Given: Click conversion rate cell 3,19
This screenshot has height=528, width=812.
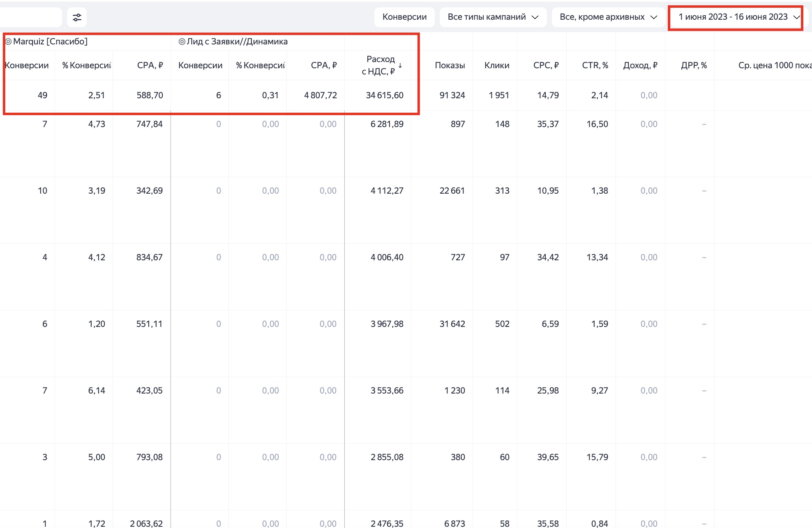Looking at the screenshot, I should 97,191.
